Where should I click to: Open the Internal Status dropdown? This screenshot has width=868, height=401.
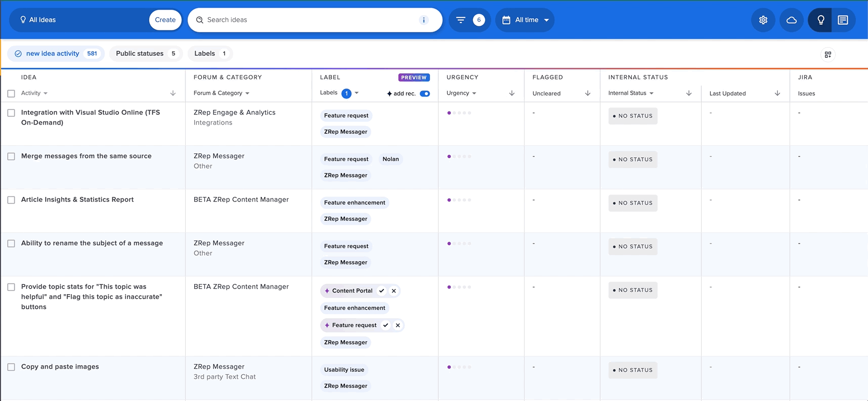point(631,93)
